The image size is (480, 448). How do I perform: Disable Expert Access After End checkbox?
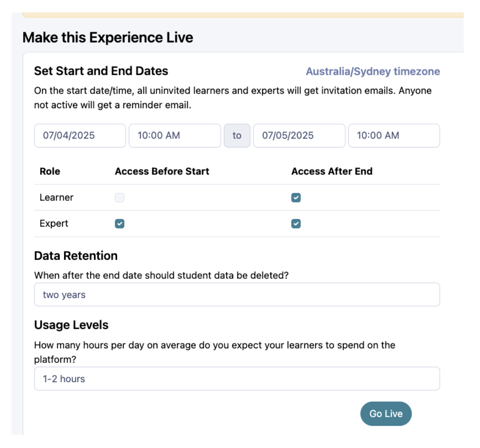click(x=296, y=224)
